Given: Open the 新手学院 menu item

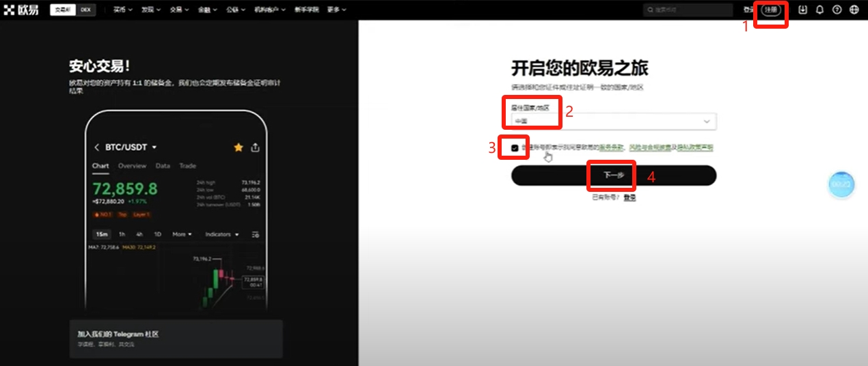Looking at the screenshot, I should (x=306, y=10).
